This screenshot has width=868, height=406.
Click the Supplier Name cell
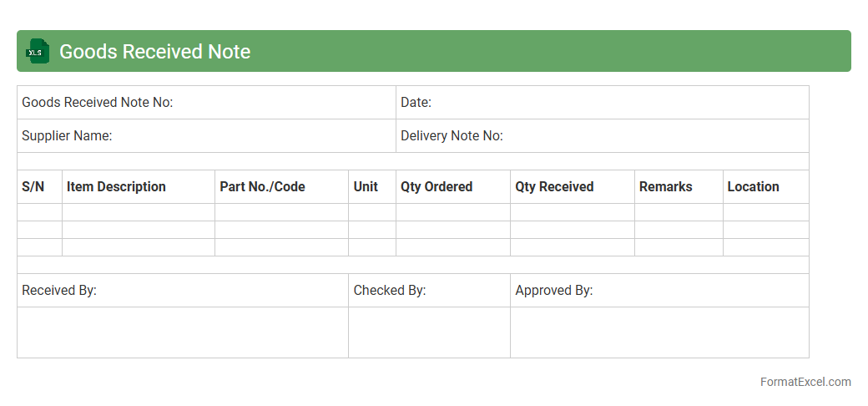point(206,136)
